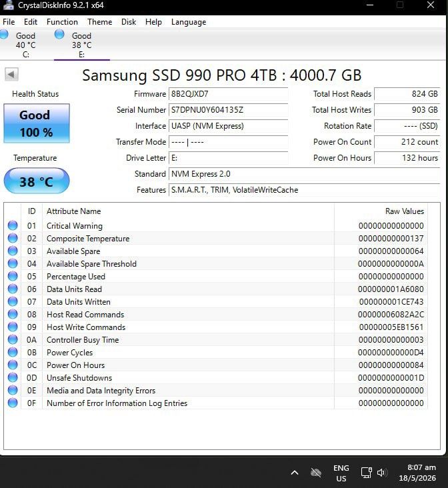Click the Total Host Reads value 824 GB
Screen dimensions: 448x488
tap(407, 94)
